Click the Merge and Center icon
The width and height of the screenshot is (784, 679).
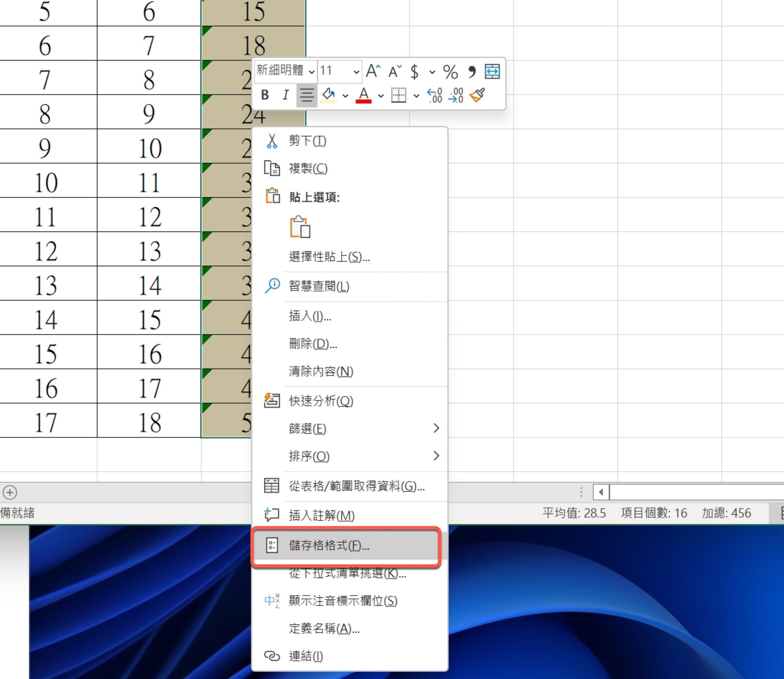pos(492,71)
